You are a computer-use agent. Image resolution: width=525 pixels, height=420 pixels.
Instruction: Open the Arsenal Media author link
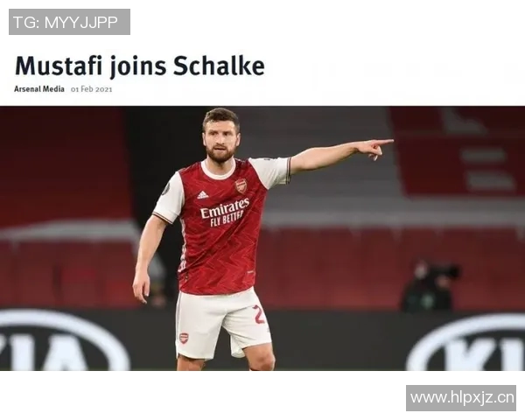point(39,89)
